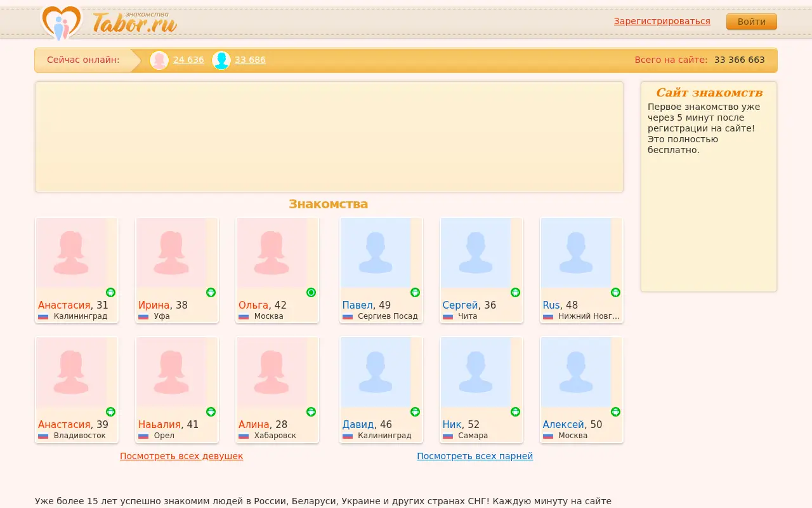This screenshot has width=812, height=508.
Task: Open Наьалия's profile photo placeholder
Action: (x=171, y=372)
